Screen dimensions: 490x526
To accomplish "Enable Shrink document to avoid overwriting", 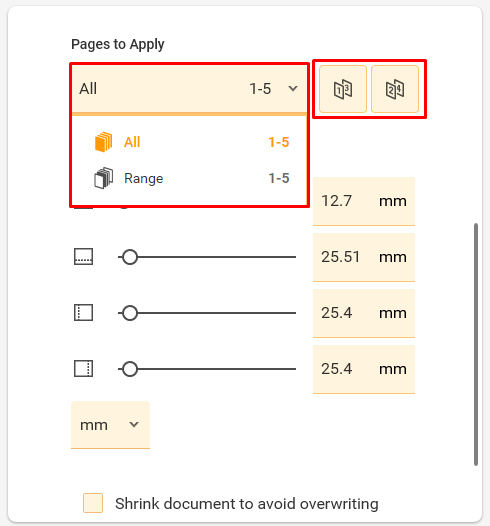I will pos(93,503).
